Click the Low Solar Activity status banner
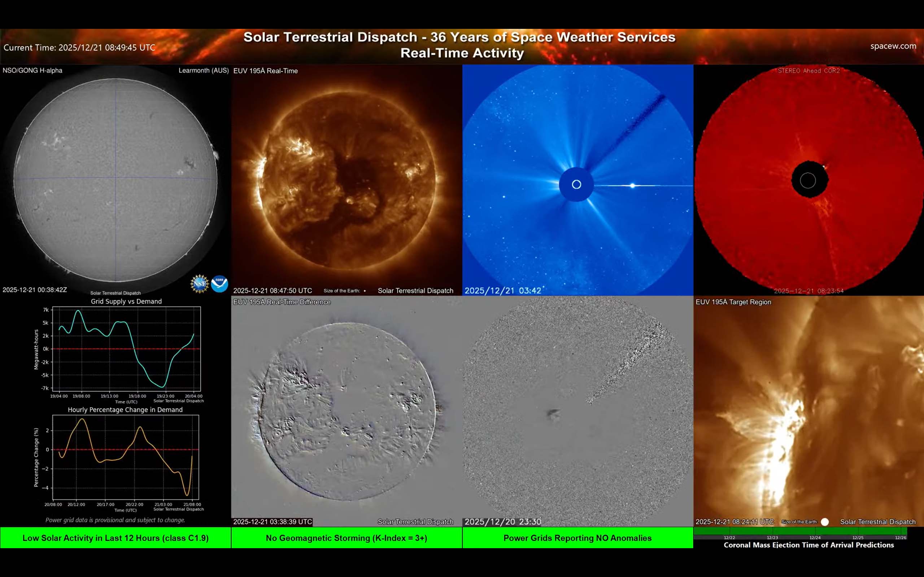The image size is (924, 577). [x=115, y=538]
